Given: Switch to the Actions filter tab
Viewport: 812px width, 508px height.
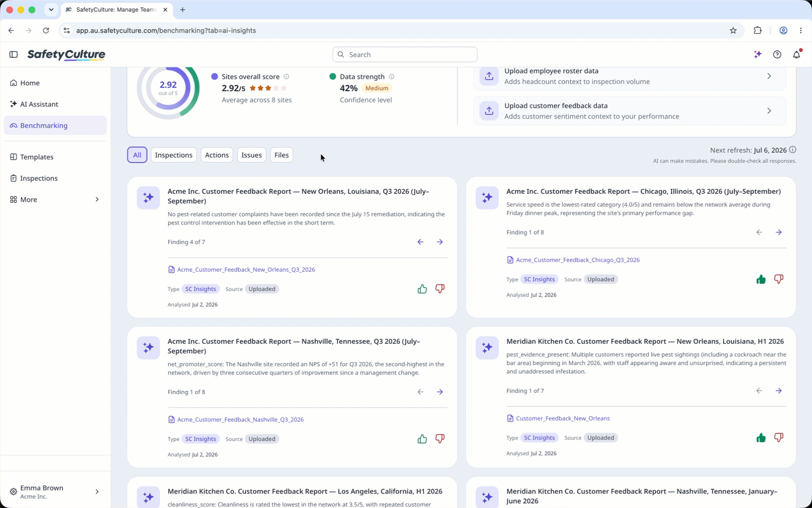Looking at the screenshot, I should click(x=217, y=155).
